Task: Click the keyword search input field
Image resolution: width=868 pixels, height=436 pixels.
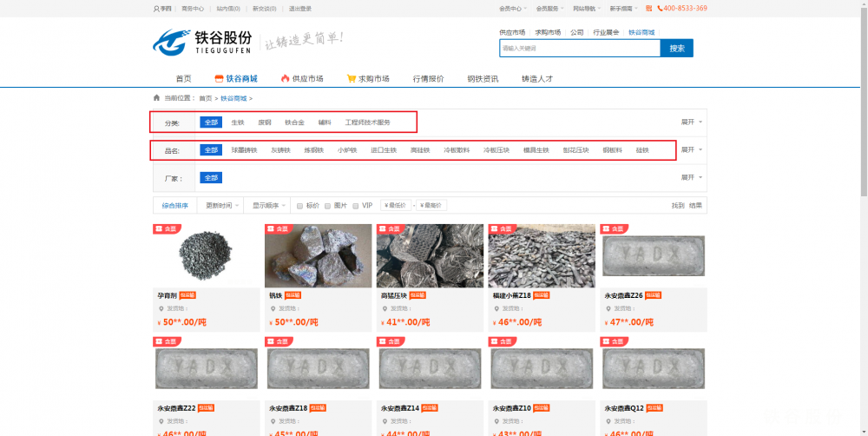Action: (579, 49)
